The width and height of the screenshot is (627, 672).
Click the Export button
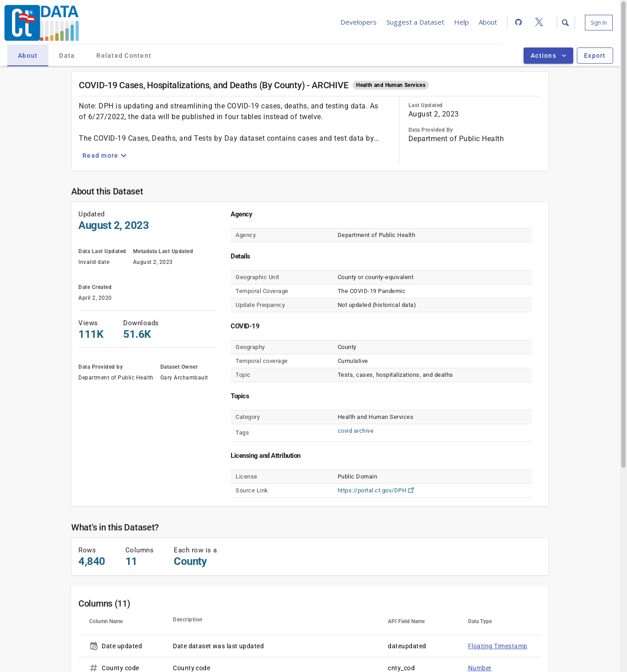click(x=594, y=56)
